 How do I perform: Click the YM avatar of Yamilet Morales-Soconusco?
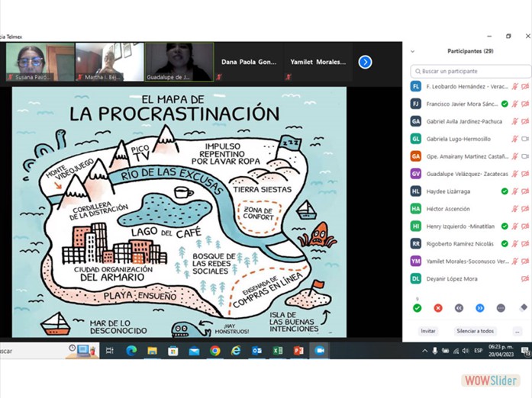416,261
